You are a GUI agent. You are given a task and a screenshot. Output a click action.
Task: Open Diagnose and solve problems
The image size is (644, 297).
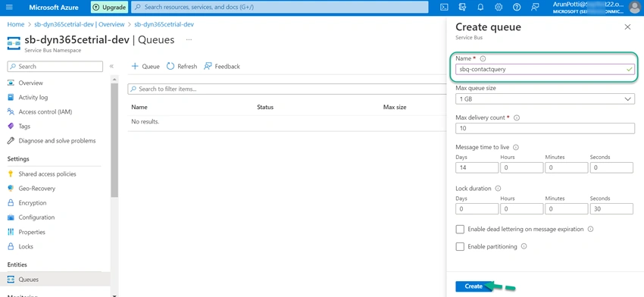click(x=57, y=140)
